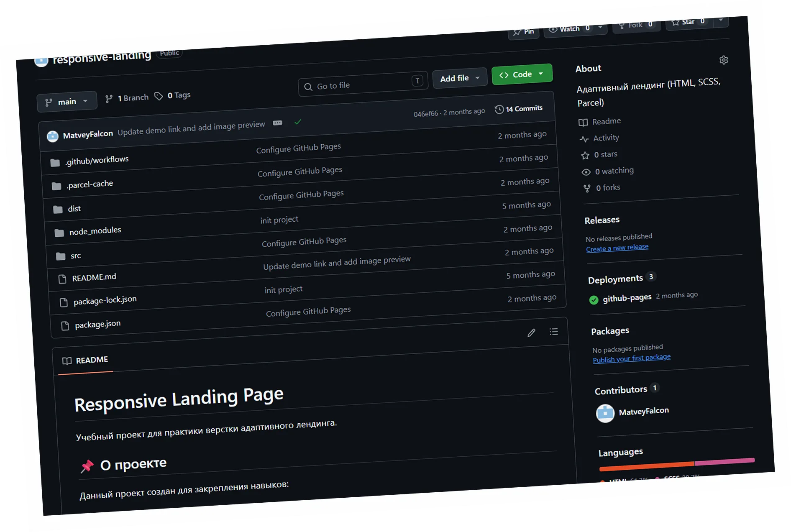
Task: Open the README outline list icon
Action: (x=554, y=332)
